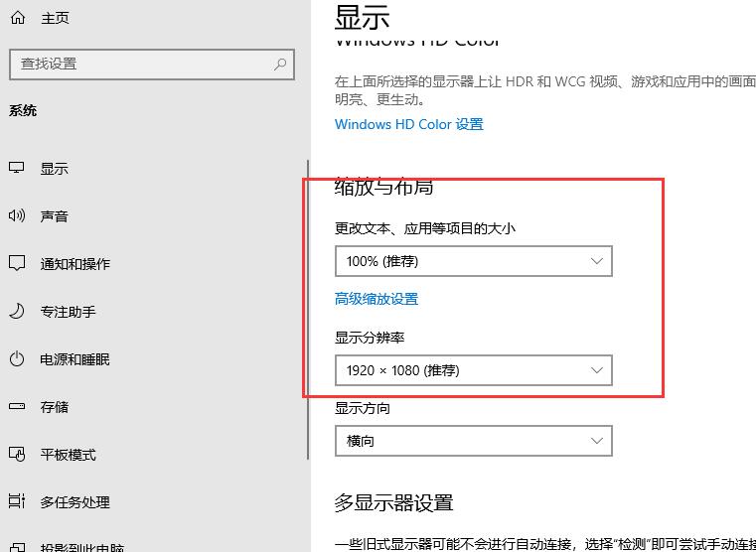Open the Windows HD Color 设置 link
This screenshot has width=756, height=552.
pyautogui.click(x=409, y=124)
